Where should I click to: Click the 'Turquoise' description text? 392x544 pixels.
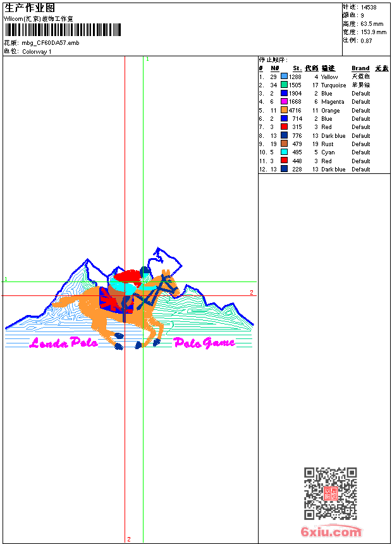[x=333, y=85]
